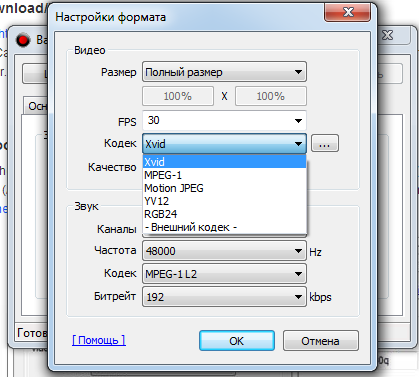Pick RGB24 from the codec list
The image size is (419, 377).
coord(224,214)
